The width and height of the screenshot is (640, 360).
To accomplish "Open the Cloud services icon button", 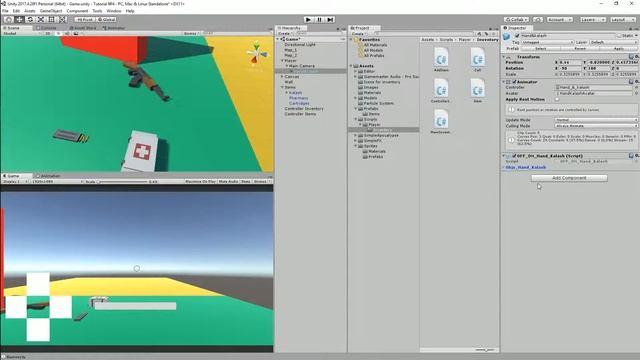I will (x=538, y=20).
